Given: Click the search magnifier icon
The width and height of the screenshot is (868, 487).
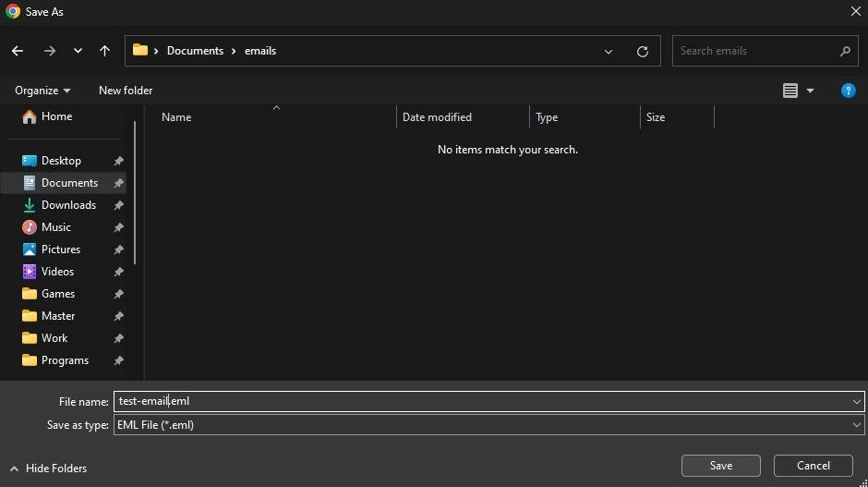Looking at the screenshot, I should [845, 51].
